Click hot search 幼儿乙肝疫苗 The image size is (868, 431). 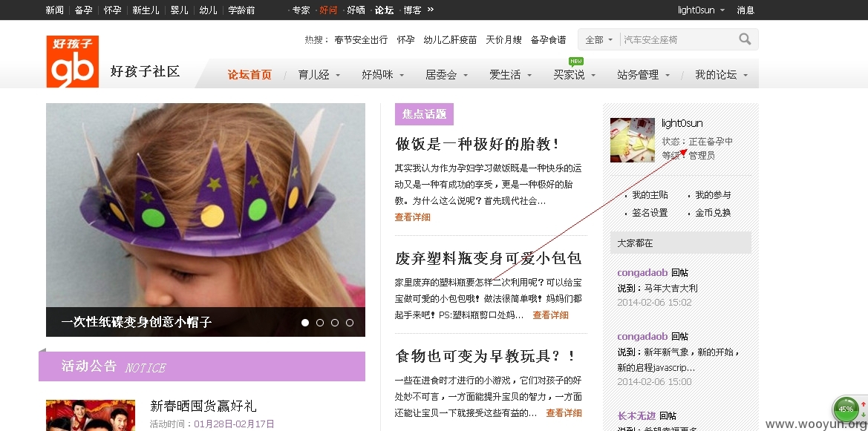pyautogui.click(x=450, y=40)
